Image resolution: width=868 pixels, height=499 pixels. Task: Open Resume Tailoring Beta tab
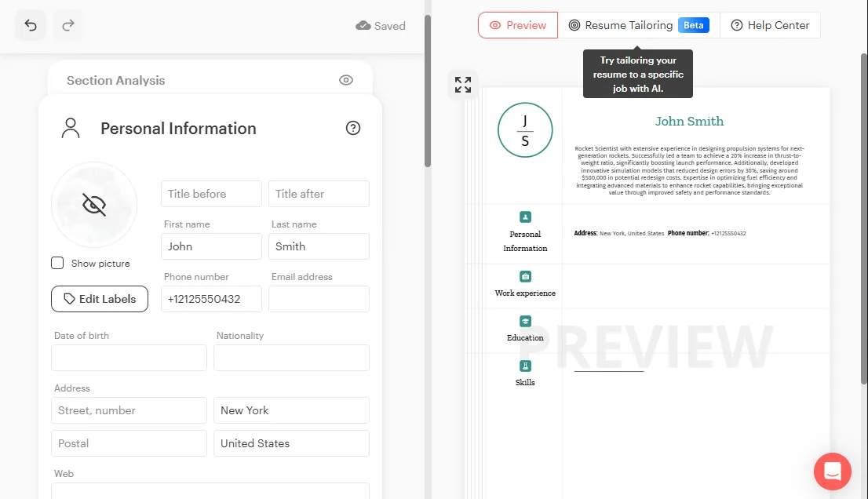[639, 25]
